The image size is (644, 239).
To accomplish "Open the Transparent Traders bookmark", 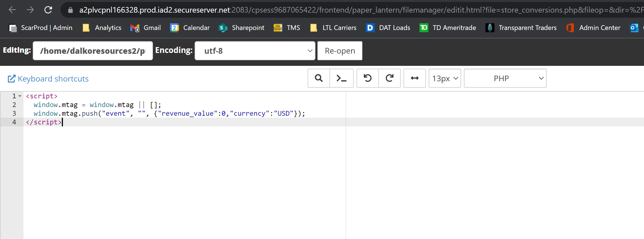I will click(x=521, y=28).
